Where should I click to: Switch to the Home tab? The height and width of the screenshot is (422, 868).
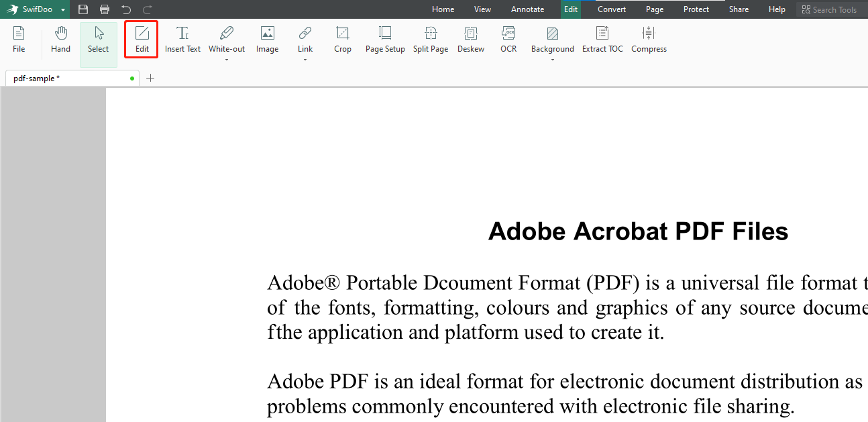(x=443, y=9)
